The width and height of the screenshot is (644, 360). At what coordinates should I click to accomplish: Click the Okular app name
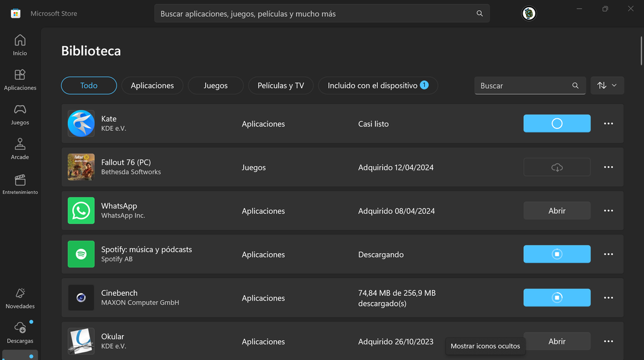click(112, 336)
